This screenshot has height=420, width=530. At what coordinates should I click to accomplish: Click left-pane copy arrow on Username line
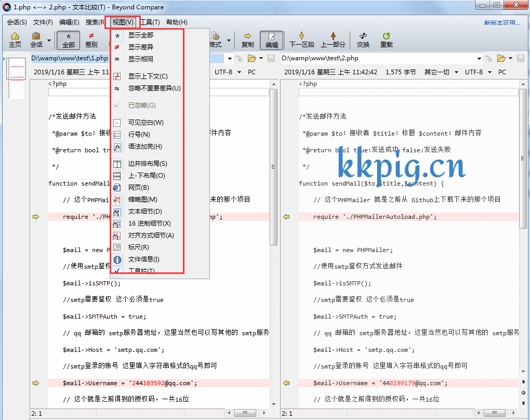click(36, 383)
